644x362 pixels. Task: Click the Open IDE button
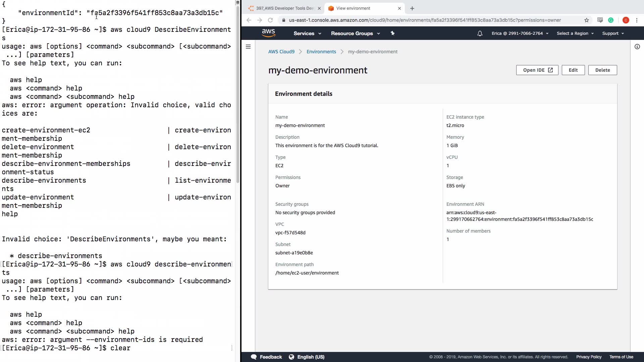tap(537, 70)
